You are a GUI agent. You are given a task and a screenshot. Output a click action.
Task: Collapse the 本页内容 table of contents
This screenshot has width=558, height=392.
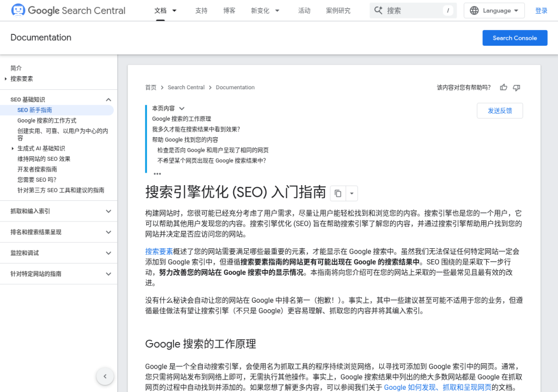pos(182,108)
